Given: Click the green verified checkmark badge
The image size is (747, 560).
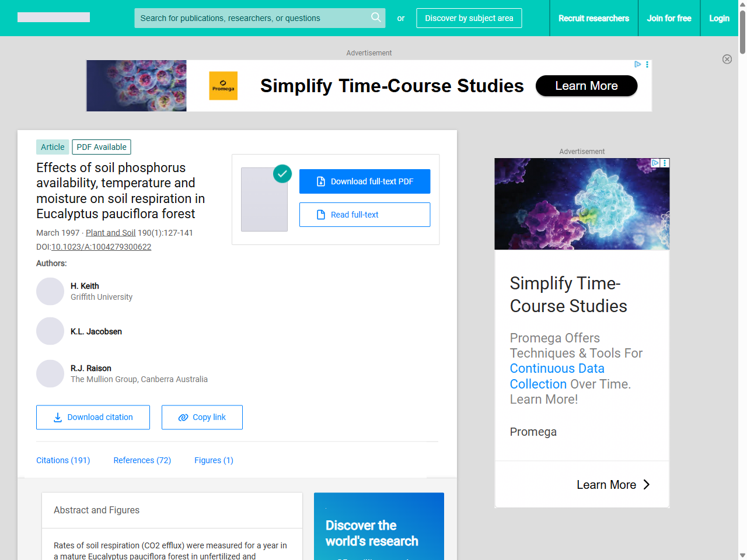Looking at the screenshot, I should (282, 173).
